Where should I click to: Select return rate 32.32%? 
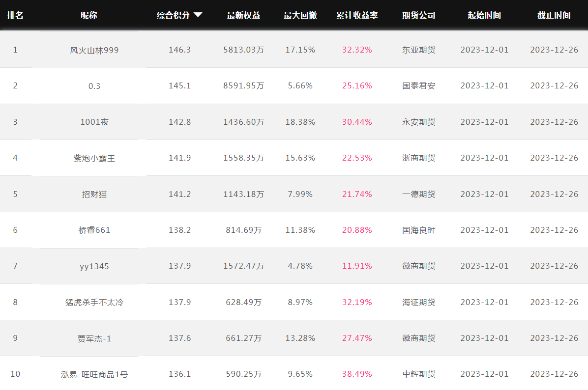pyautogui.click(x=357, y=50)
